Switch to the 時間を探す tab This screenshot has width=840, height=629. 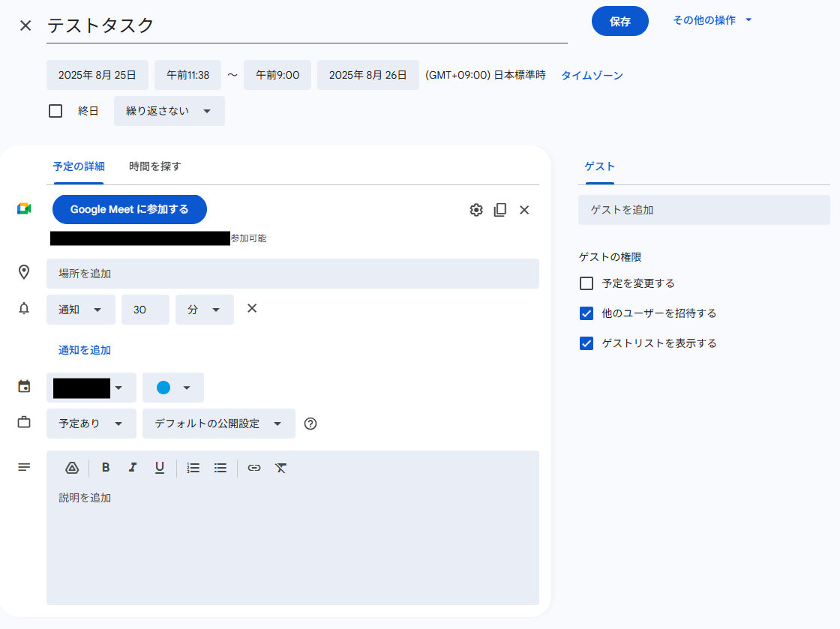[154, 166]
